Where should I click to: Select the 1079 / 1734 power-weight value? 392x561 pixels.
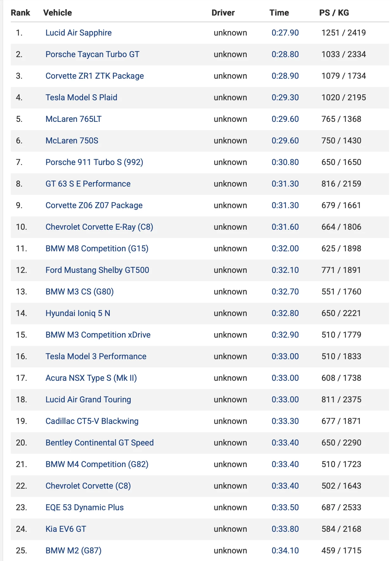point(343,76)
